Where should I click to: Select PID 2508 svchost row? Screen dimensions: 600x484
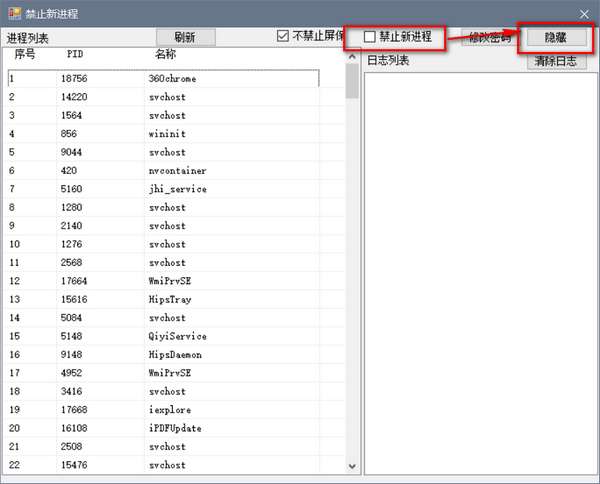click(x=163, y=446)
